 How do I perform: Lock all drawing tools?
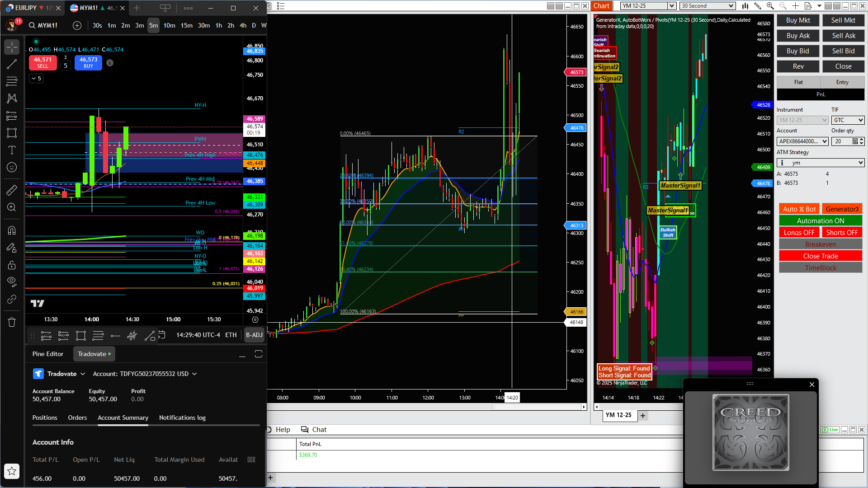(12, 265)
